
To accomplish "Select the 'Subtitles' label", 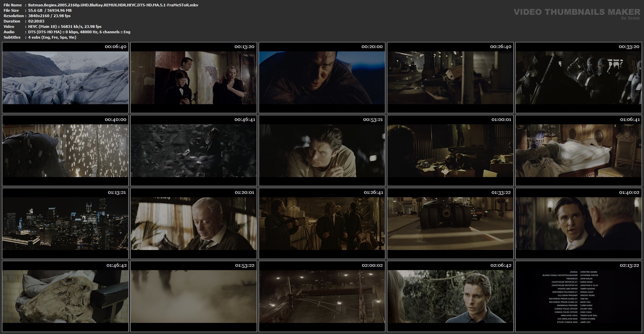I will pyautogui.click(x=12, y=37).
